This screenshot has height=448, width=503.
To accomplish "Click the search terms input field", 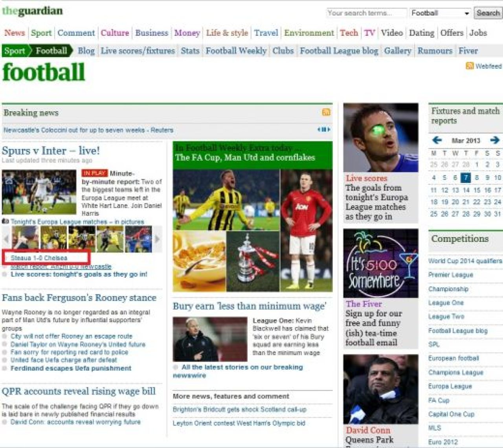I will (366, 13).
